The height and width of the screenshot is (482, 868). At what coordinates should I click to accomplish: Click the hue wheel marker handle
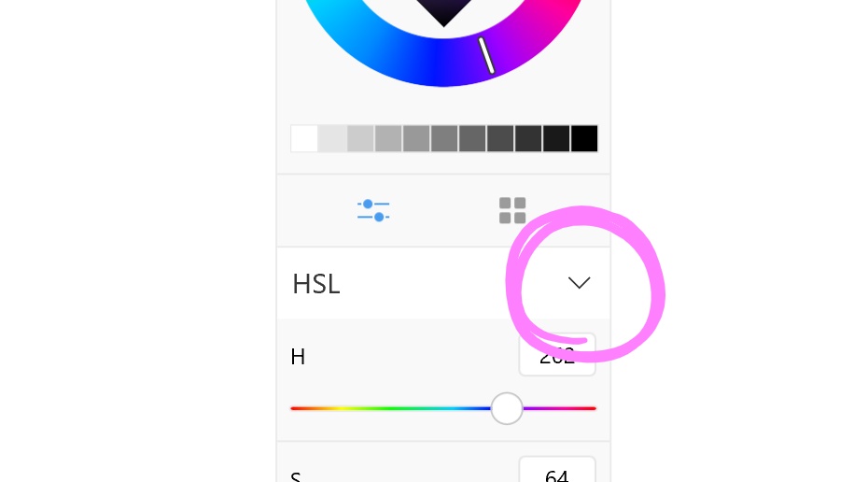point(486,55)
